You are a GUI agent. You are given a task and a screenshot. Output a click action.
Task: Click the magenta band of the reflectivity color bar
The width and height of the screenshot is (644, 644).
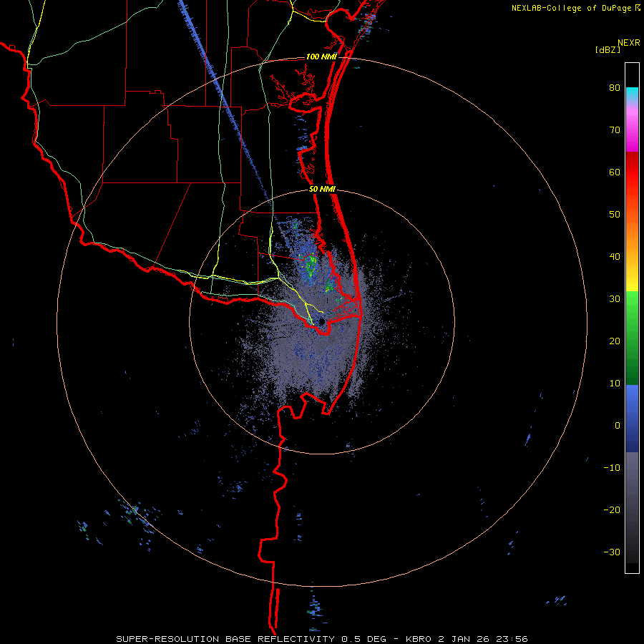(632, 131)
